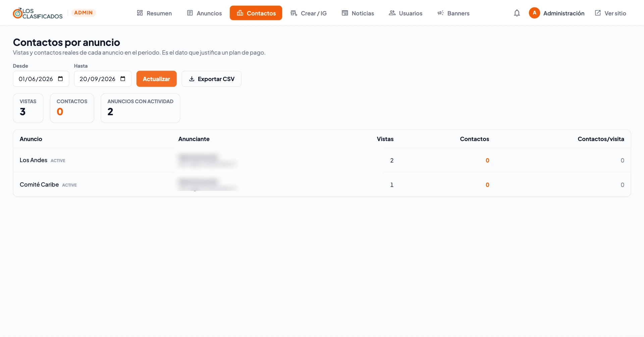This screenshot has width=644, height=337.
Task: Click Anuncios con actividad card
Action: [140, 108]
